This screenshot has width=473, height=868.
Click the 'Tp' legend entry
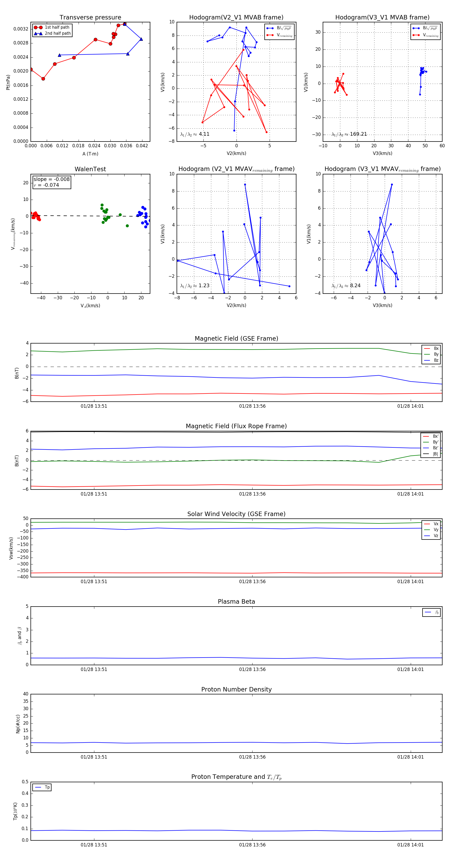pos(42,788)
